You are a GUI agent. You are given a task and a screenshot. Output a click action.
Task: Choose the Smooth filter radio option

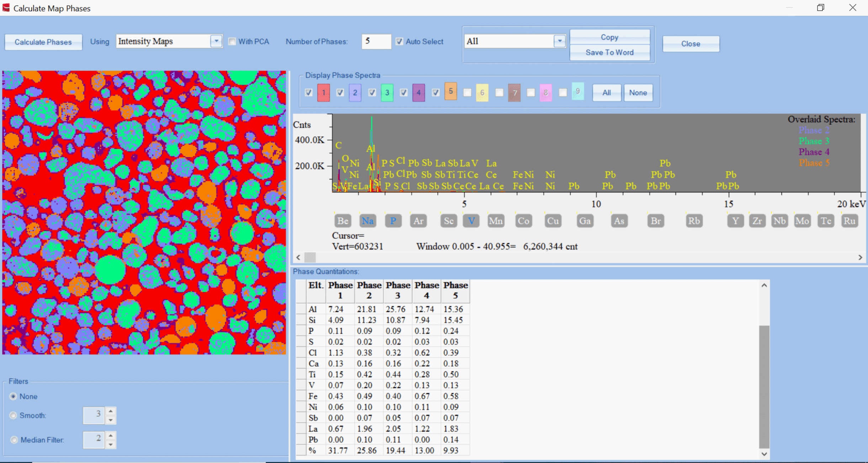point(13,415)
